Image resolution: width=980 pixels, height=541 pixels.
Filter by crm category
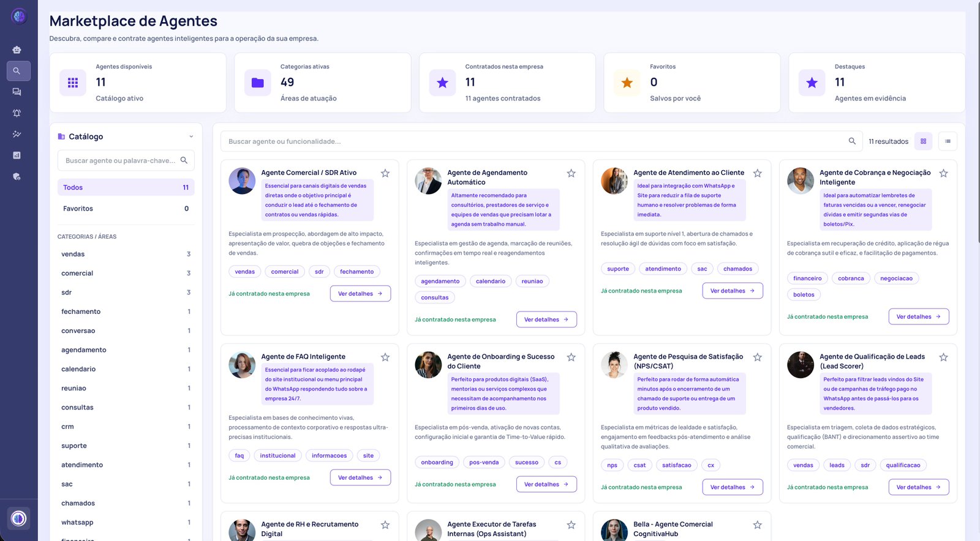pyautogui.click(x=126, y=427)
